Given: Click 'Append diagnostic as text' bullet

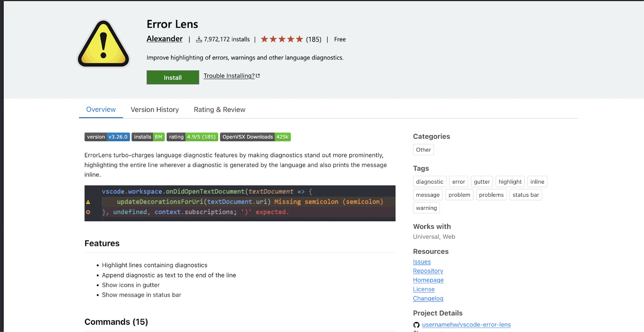Looking at the screenshot, I should pyautogui.click(x=169, y=275).
